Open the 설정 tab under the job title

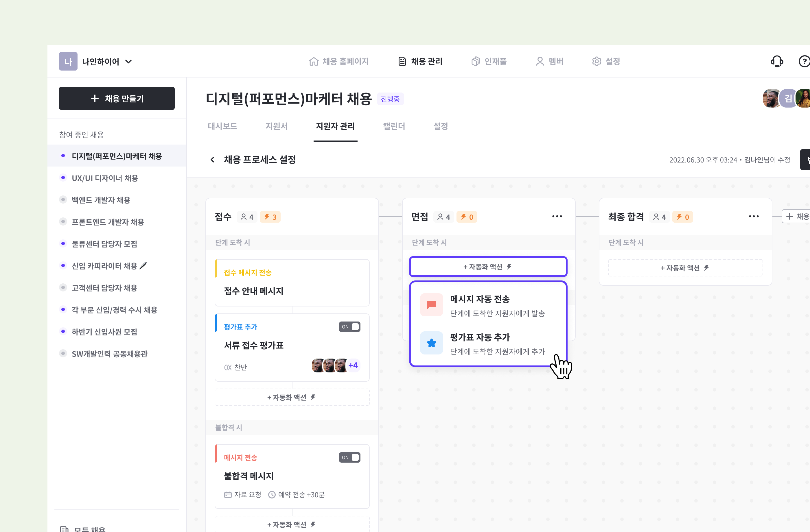pyautogui.click(x=440, y=126)
